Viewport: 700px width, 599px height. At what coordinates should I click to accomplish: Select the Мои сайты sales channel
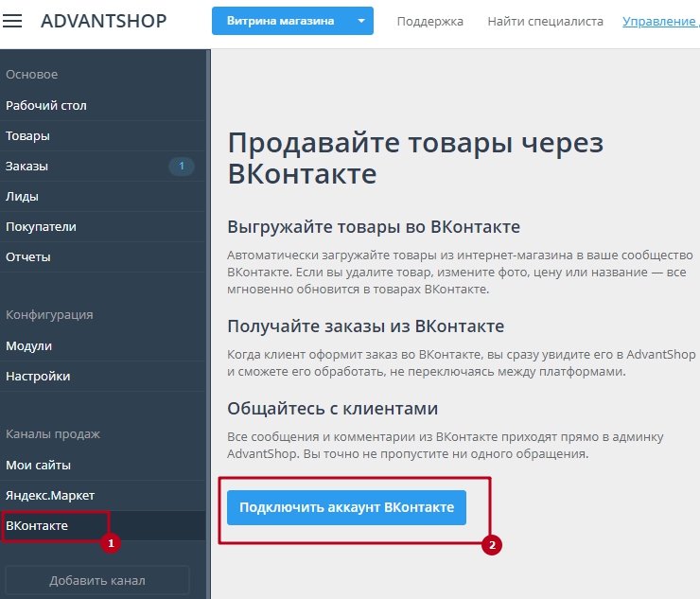point(103,466)
